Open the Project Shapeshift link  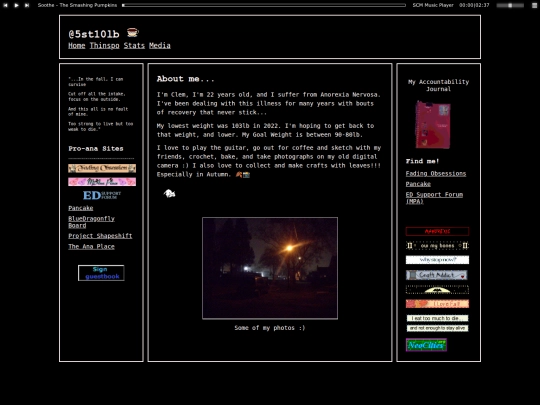tap(100, 236)
